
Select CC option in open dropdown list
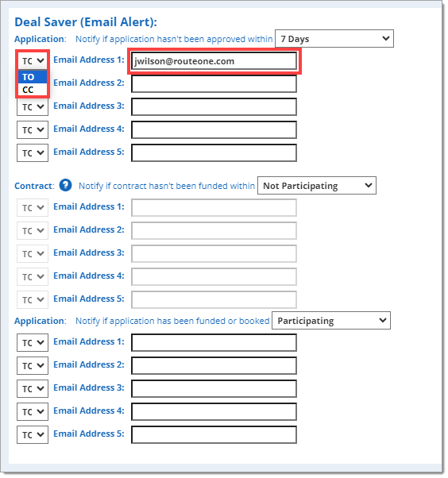click(33, 90)
